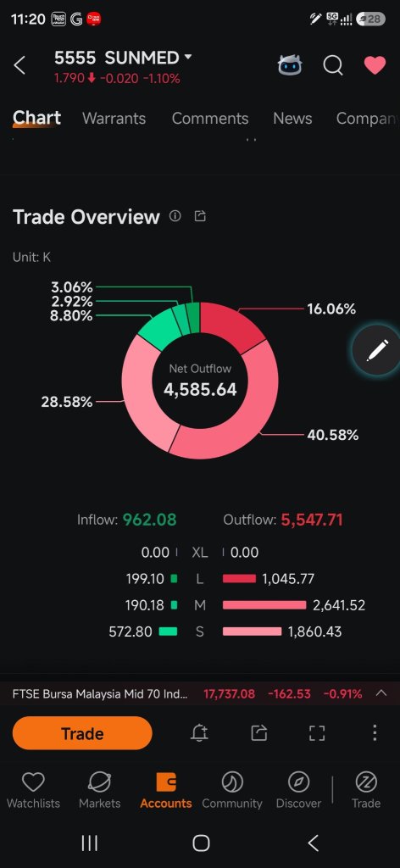Click the Trade Overview info icon
Viewport: 400px width, 868px height.
point(175,216)
